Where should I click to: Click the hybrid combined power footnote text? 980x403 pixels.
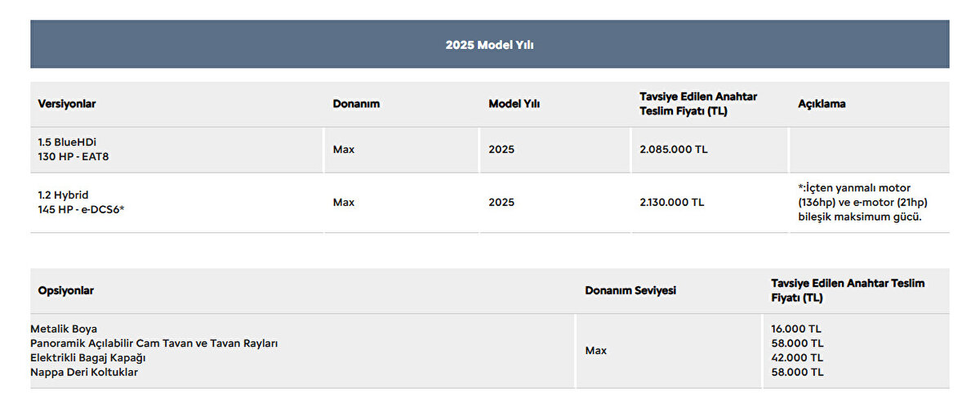point(862,202)
